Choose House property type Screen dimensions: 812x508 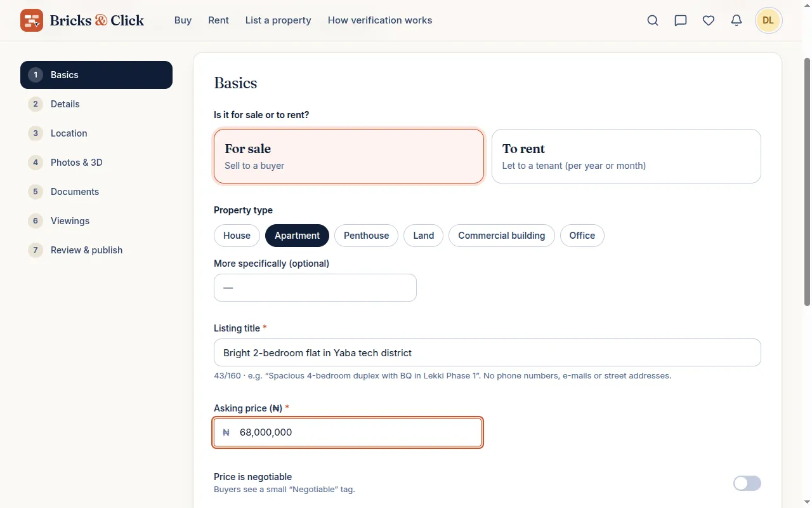237,236
